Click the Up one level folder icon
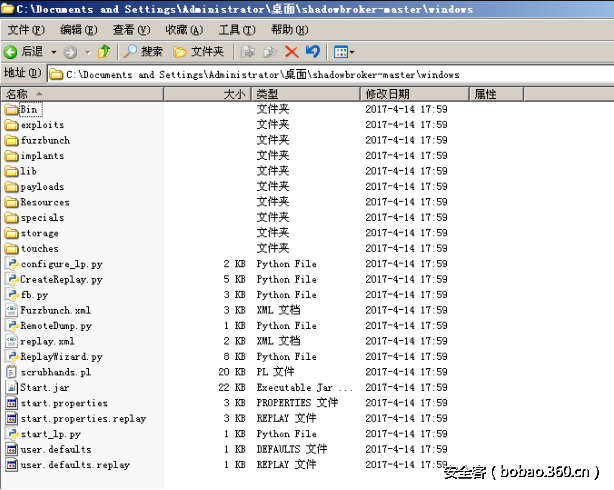The width and height of the screenshot is (614, 490). click(x=104, y=52)
